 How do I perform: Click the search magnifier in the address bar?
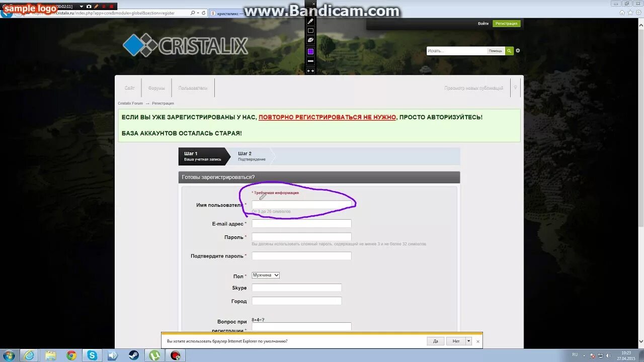click(193, 13)
